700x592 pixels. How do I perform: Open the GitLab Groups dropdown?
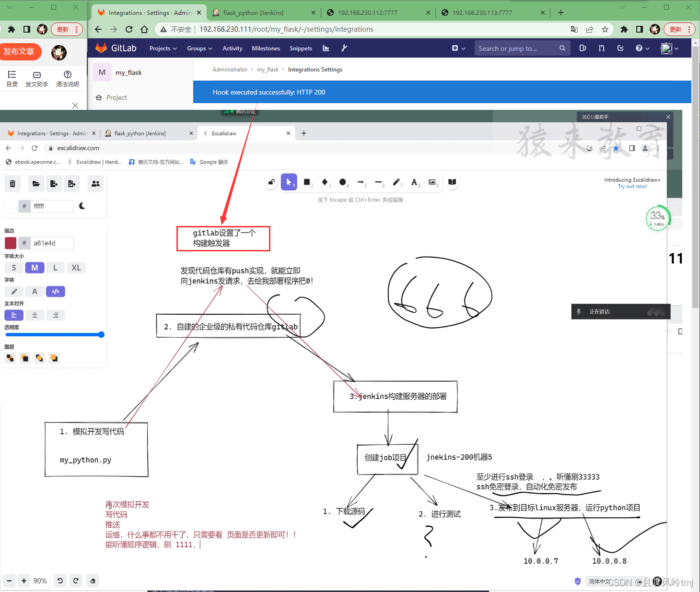199,48
